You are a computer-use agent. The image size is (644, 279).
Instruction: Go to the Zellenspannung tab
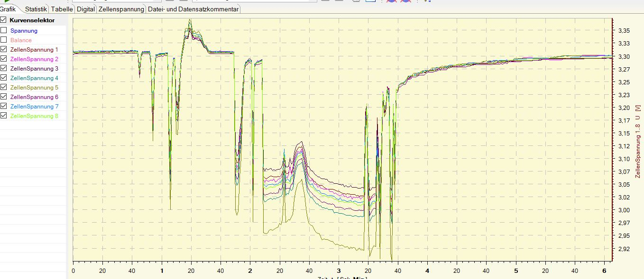click(121, 9)
